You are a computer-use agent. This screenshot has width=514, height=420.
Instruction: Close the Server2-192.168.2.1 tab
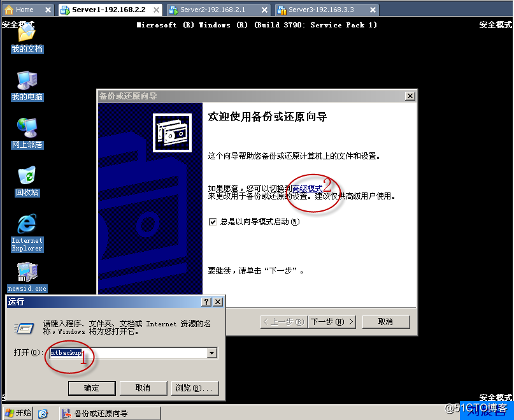coord(264,10)
